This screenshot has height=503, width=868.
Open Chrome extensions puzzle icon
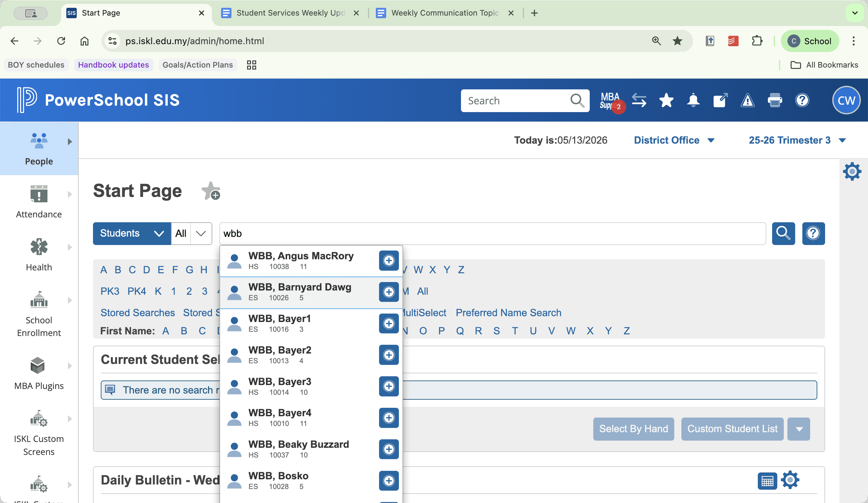(757, 41)
